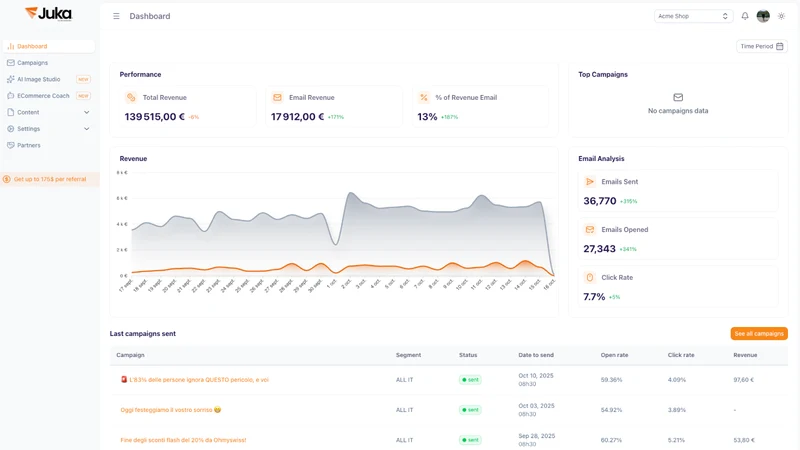Click the ECommerce Coach chat icon
This screenshot has height=450, width=800.
tap(11, 95)
